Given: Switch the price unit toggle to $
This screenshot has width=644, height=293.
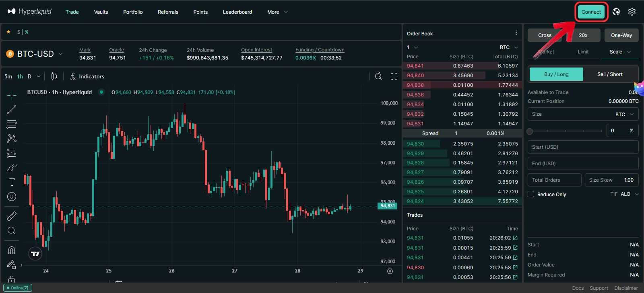Looking at the screenshot, I should (19, 32).
